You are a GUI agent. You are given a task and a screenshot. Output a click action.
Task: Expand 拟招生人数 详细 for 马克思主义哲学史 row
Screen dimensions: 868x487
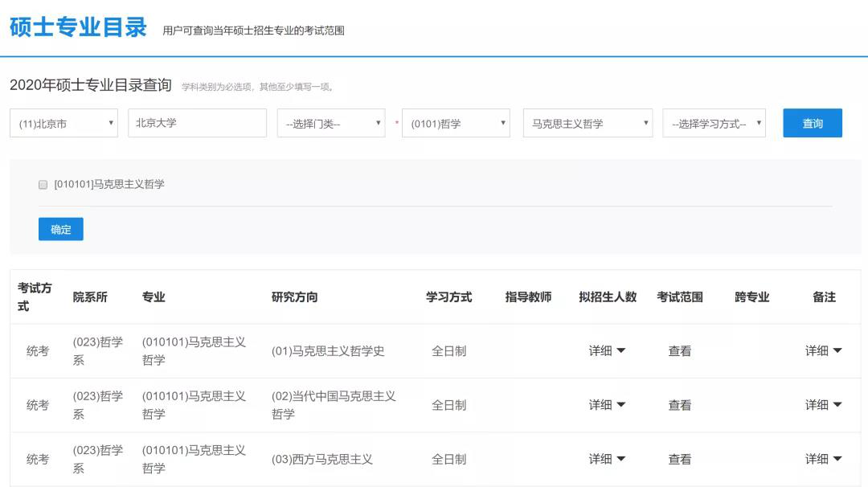point(607,351)
